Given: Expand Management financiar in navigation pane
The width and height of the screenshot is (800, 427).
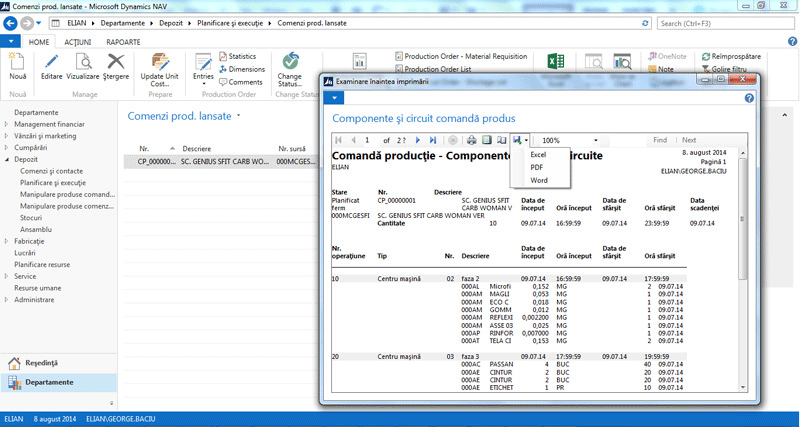Looking at the screenshot, I should (x=6, y=124).
